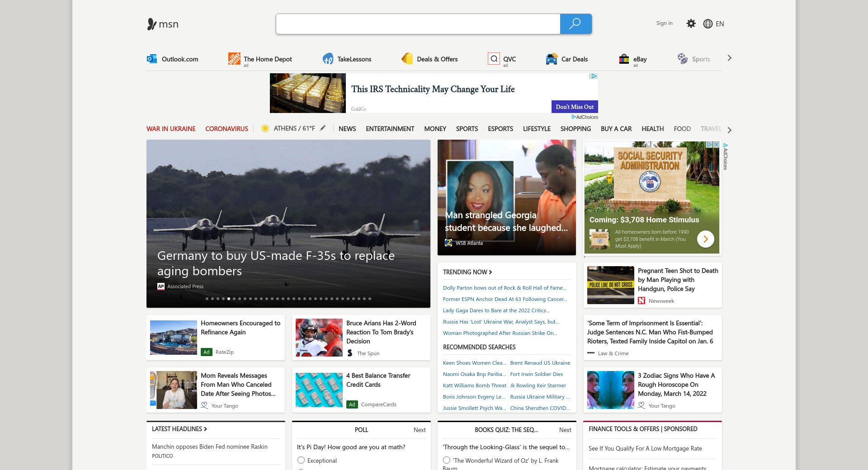
Task: Go to the Health section
Action: (x=652, y=129)
